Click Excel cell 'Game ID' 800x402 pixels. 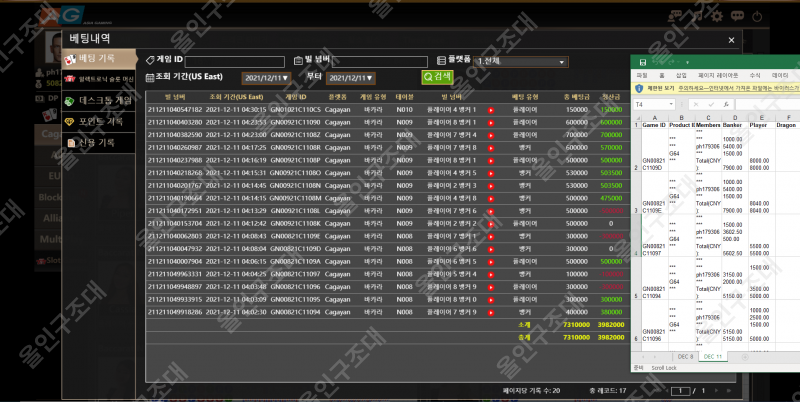tap(654, 125)
